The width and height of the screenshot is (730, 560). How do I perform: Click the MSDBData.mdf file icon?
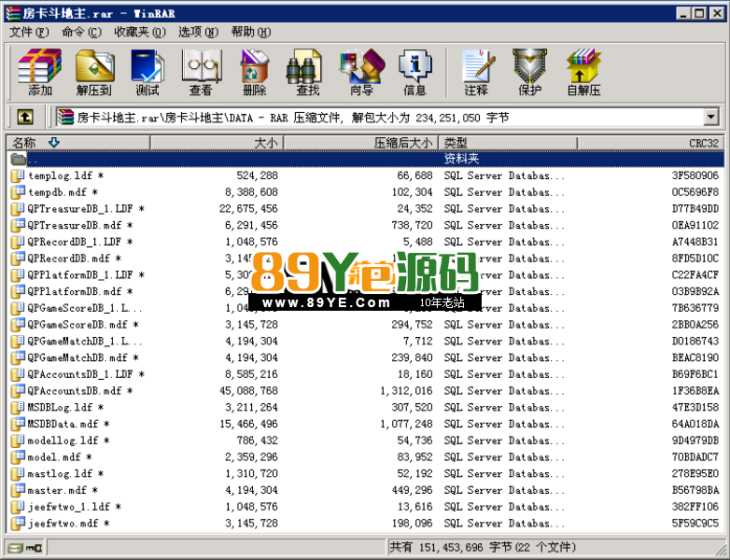[x=18, y=424]
